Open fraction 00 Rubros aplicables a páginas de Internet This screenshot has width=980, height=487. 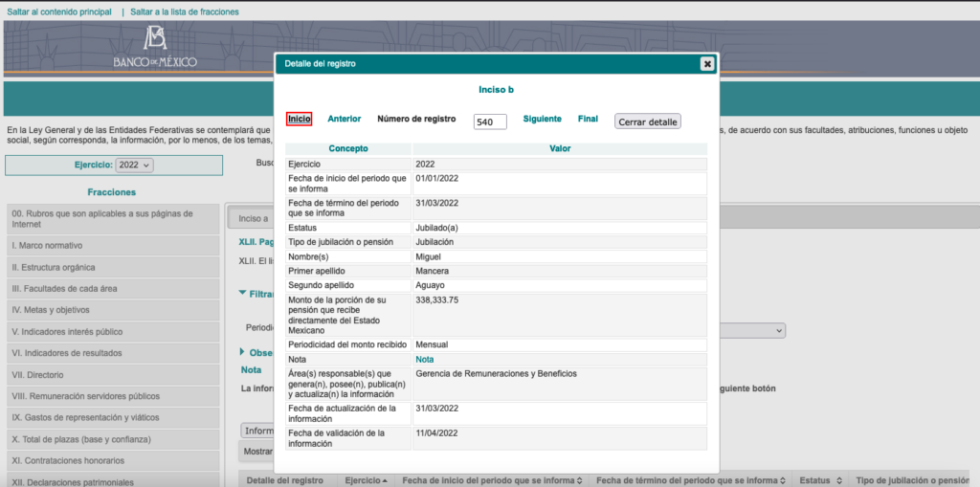tap(113, 219)
